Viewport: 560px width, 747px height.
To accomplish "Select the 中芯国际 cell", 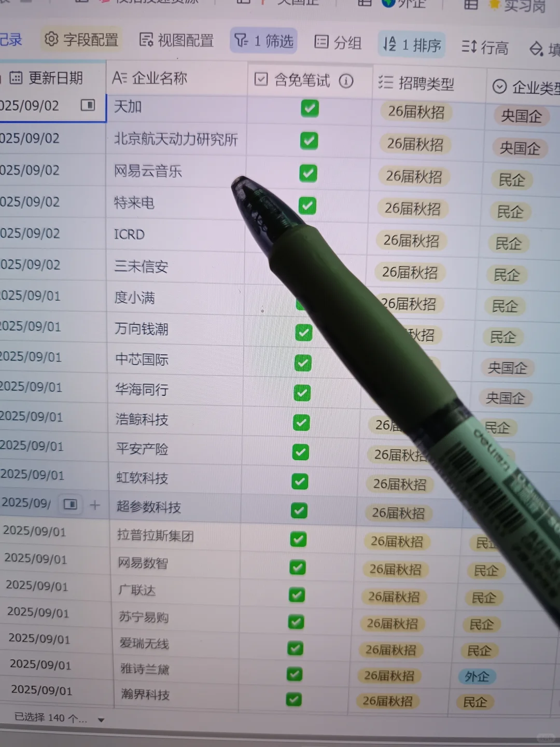I will pos(175,359).
